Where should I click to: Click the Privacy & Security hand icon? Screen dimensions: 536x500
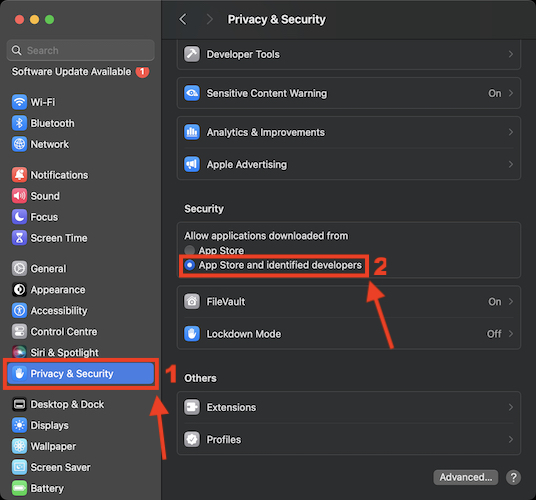coord(19,374)
